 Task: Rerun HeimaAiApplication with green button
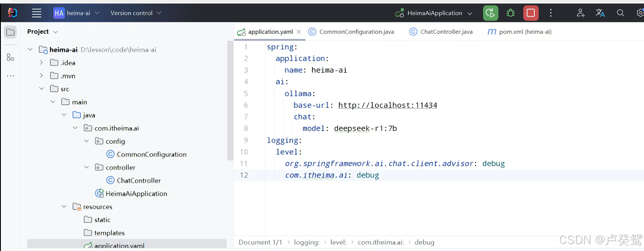click(x=491, y=13)
